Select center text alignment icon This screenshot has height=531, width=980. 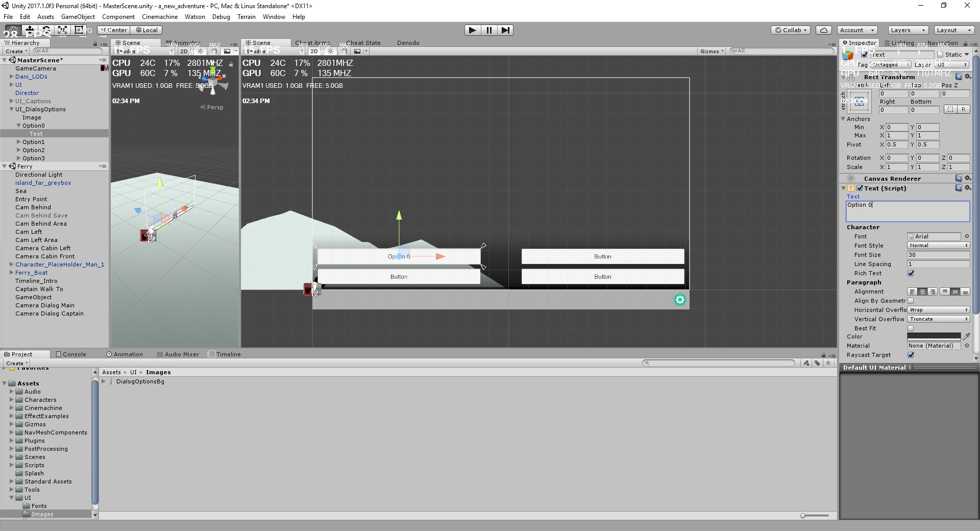(x=922, y=292)
